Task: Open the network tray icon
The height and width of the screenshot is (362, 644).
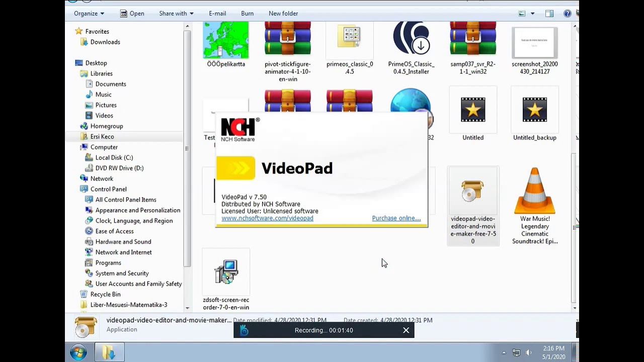Action: [x=516, y=352]
